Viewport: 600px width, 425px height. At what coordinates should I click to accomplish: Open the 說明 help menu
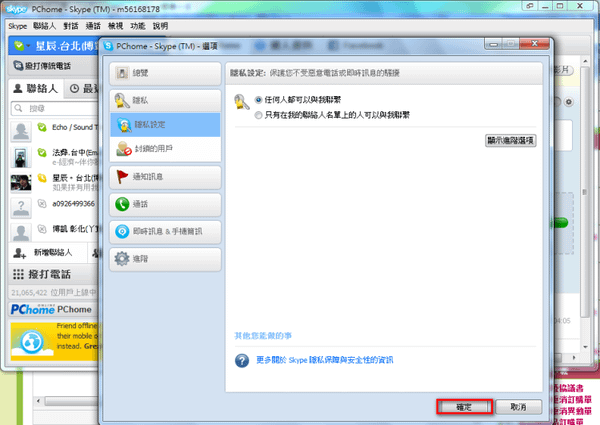tap(160, 26)
